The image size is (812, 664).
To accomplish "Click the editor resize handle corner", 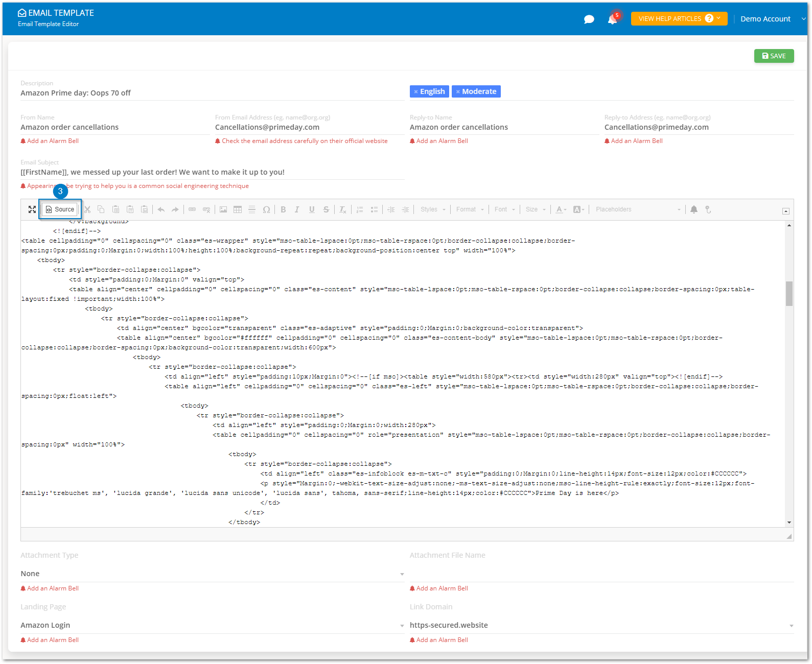I will [x=790, y=536].
